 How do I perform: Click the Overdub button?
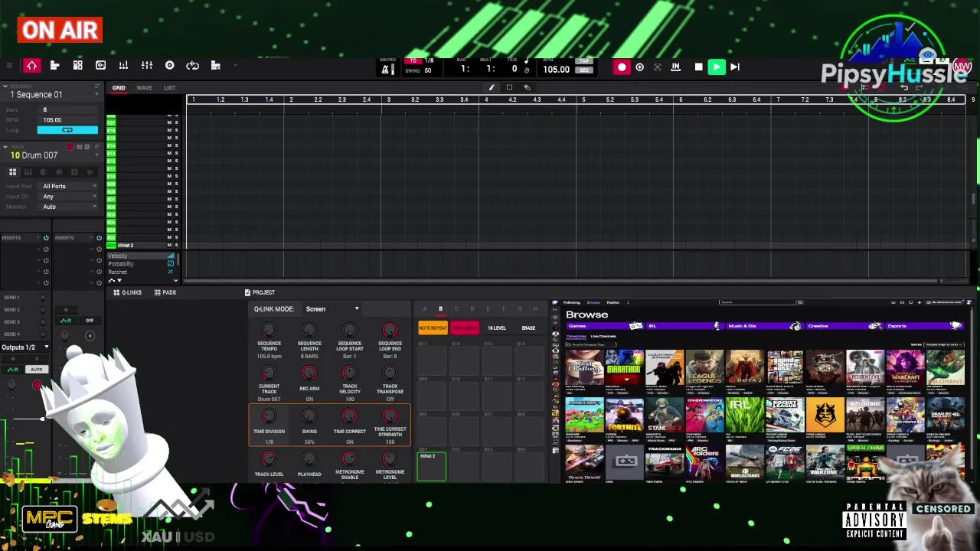(x=640, y=67)
